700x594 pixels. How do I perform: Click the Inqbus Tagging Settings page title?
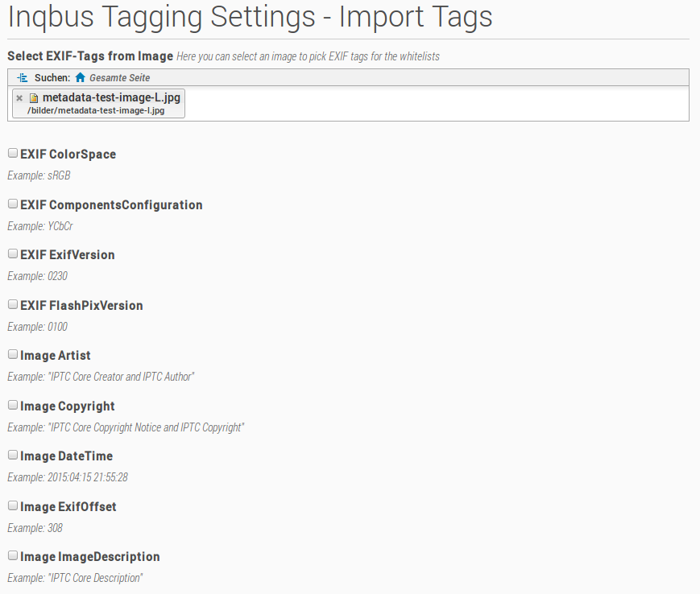tap(250, 17)
